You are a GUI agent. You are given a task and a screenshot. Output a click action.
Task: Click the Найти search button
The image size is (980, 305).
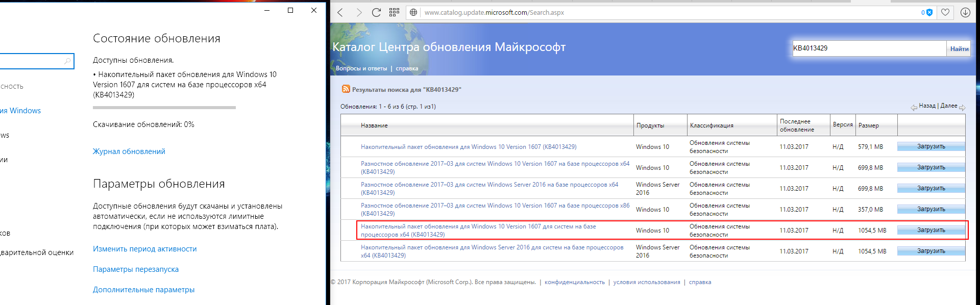[x=959, y=49]
